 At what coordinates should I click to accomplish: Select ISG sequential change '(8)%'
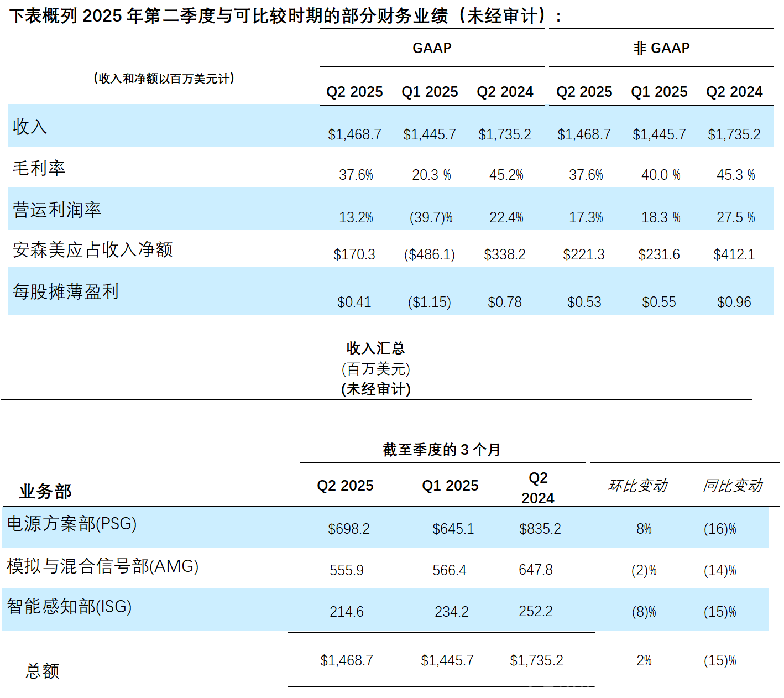pyautogui.click(x=644, y=612)
